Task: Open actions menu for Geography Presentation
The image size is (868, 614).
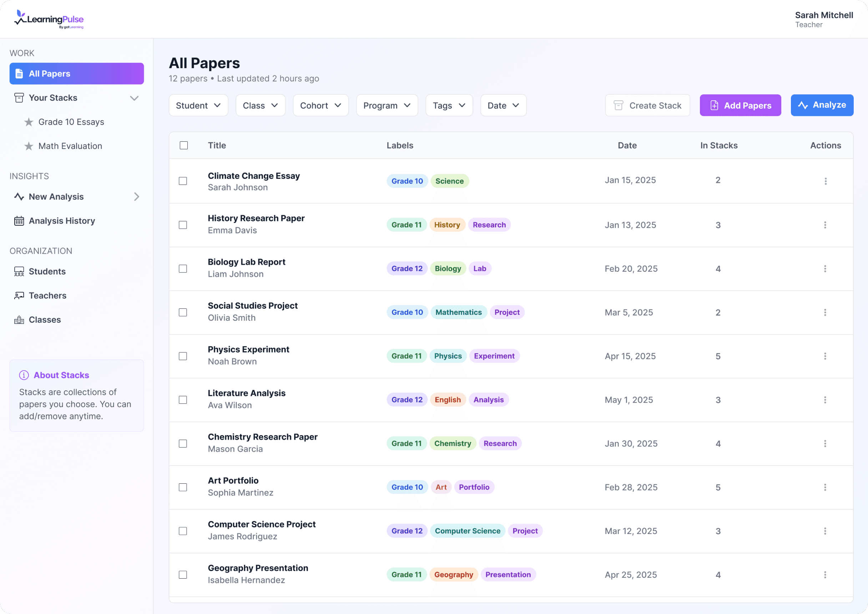Action: 825,574
